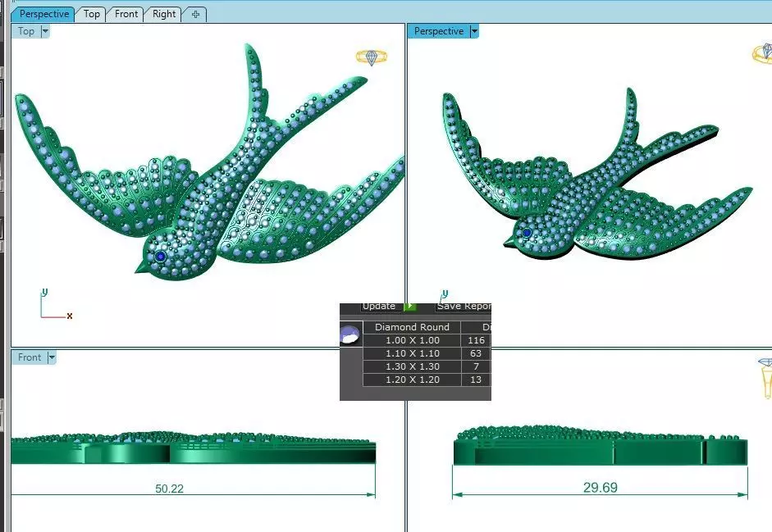
Task: Select the 50.22 dimension in Front viewport
Action: pos(169,489)
